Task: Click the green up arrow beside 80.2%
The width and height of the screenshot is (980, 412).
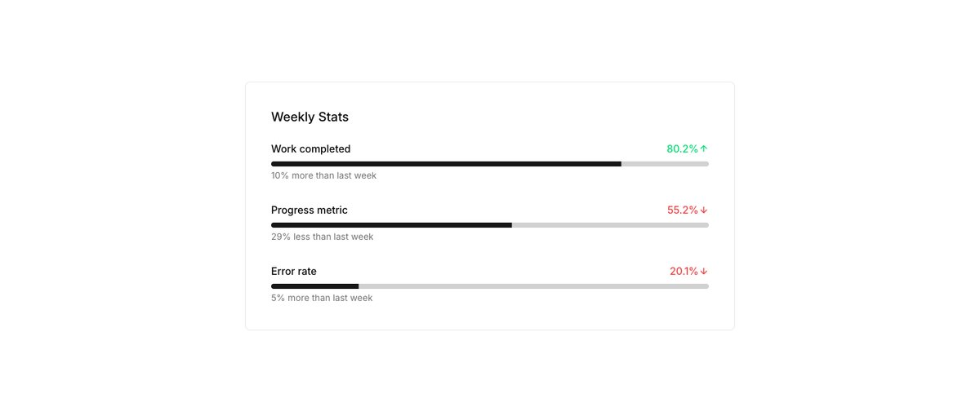Action: (704, 148)
